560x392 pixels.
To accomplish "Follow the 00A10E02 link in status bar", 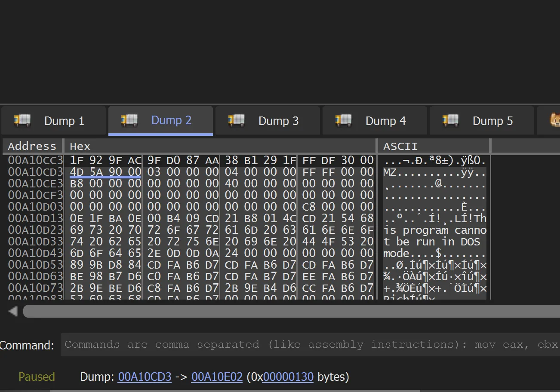I will (217, 377).
